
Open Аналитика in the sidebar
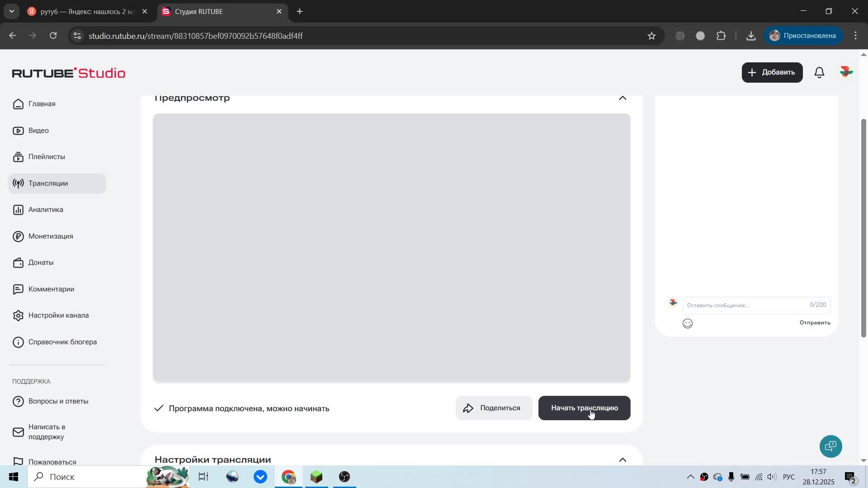point(46,210)
